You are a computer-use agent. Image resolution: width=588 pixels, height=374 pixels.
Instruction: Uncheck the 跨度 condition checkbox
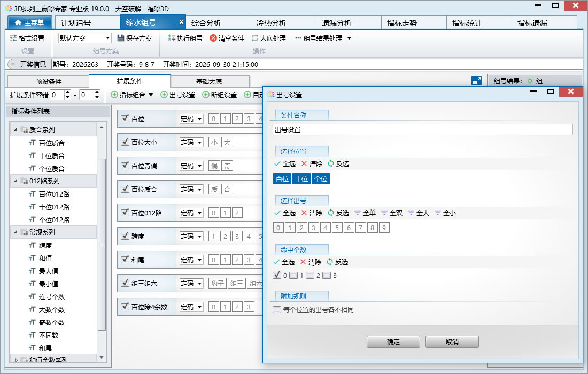125,236
